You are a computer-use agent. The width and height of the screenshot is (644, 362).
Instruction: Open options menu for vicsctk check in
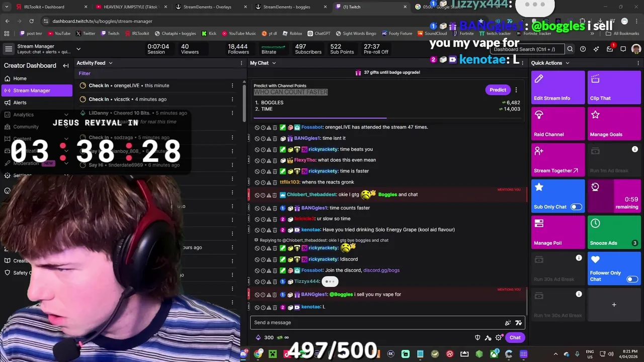[x=232, y=99]
